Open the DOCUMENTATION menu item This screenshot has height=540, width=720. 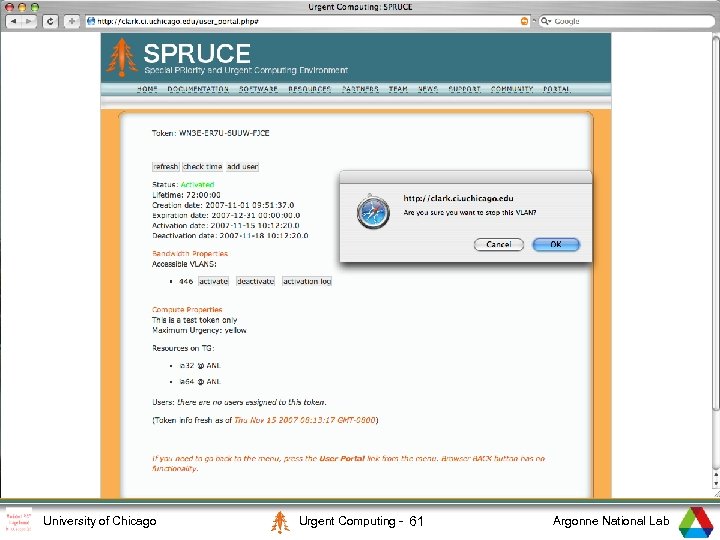pyautogui.click(x=198, y=89)
